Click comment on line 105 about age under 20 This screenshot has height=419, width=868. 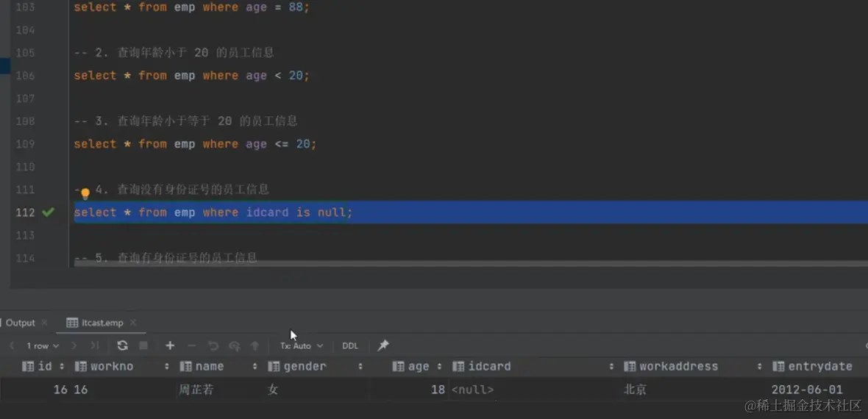click(174, 53)
